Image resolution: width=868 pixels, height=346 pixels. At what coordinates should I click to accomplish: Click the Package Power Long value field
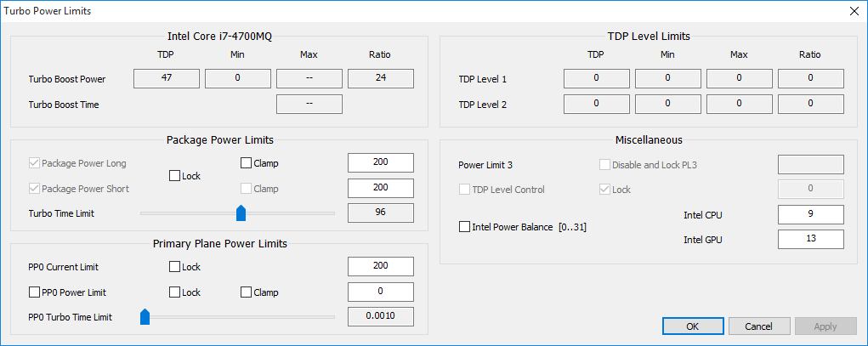[381, 162]
